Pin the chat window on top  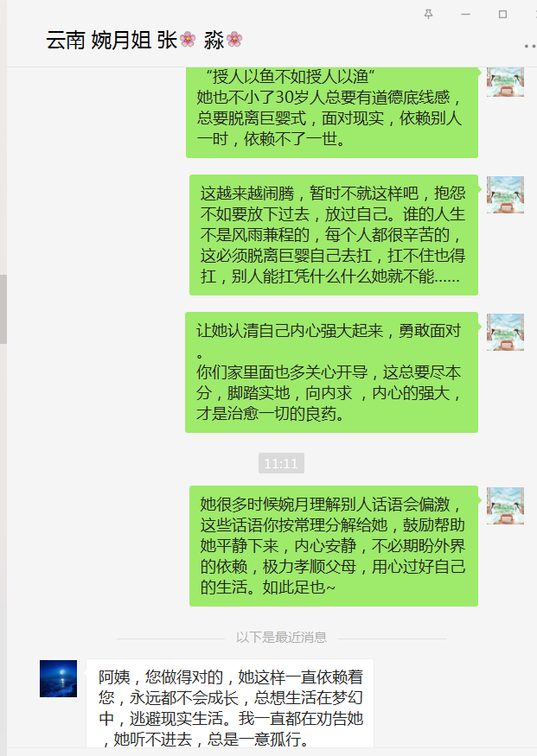click(x=428, y=15)
